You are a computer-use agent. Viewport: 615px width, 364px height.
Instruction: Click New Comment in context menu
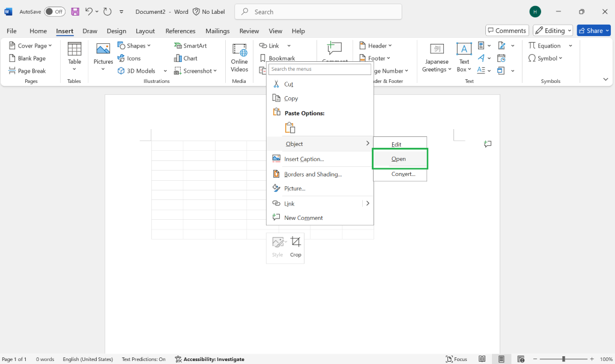[x=320, y=217]
